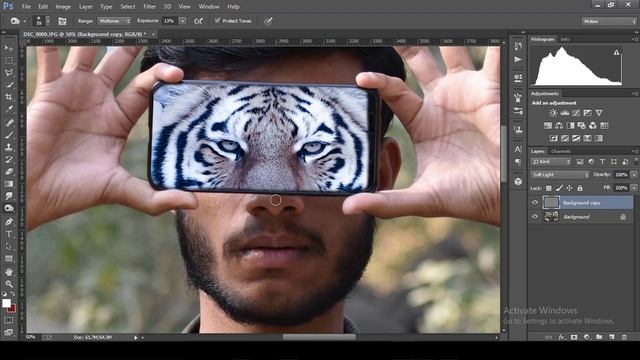Switch to the Info tab

(565, 39)
